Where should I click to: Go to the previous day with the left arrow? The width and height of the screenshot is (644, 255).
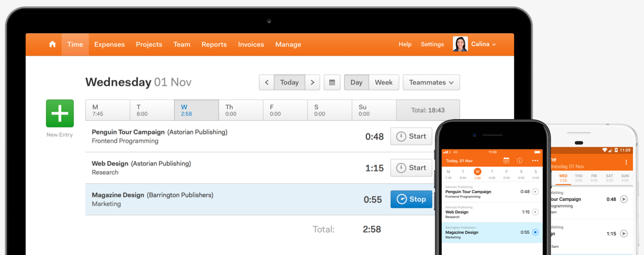click(267, 82)
